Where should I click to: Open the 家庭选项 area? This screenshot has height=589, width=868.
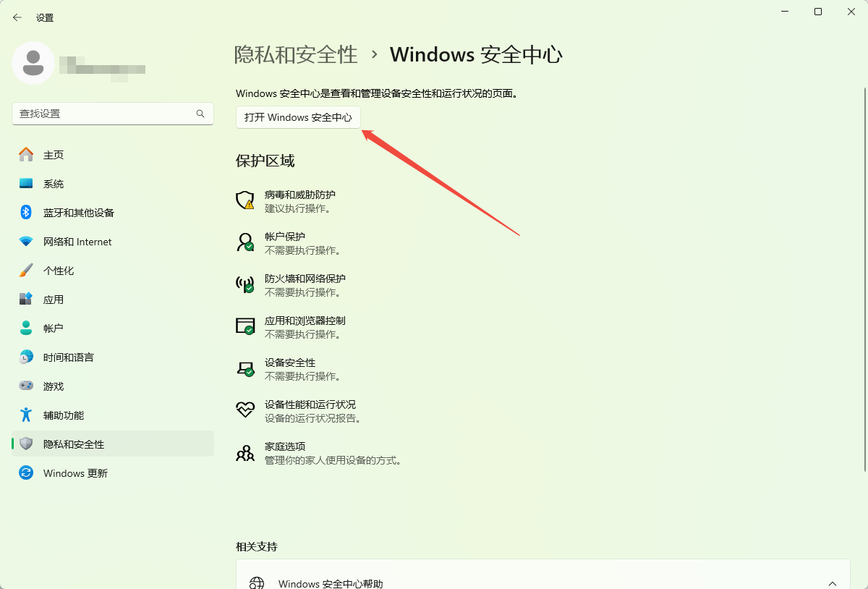tap(319, 453)
